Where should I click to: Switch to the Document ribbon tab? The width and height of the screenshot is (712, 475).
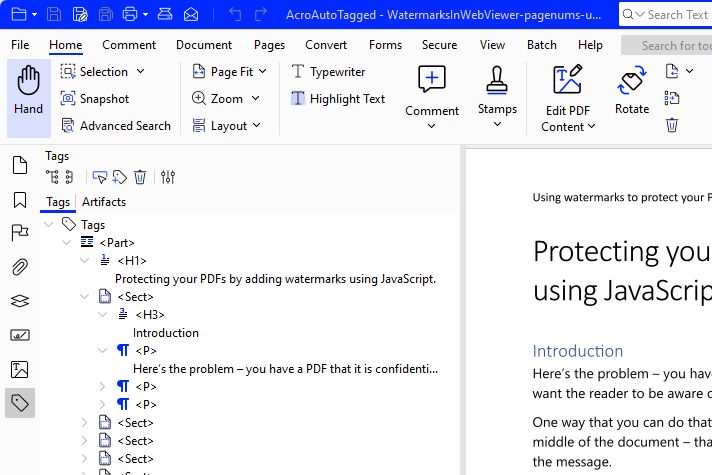click(x=204, y=45)
